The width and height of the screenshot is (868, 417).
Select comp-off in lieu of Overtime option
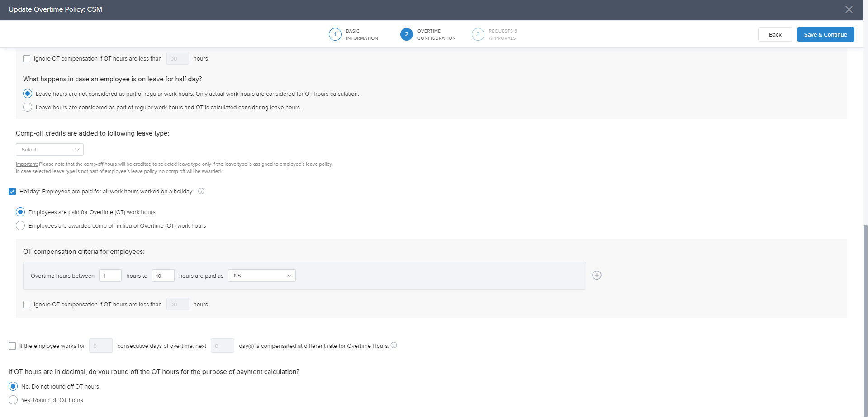(20, 225)
